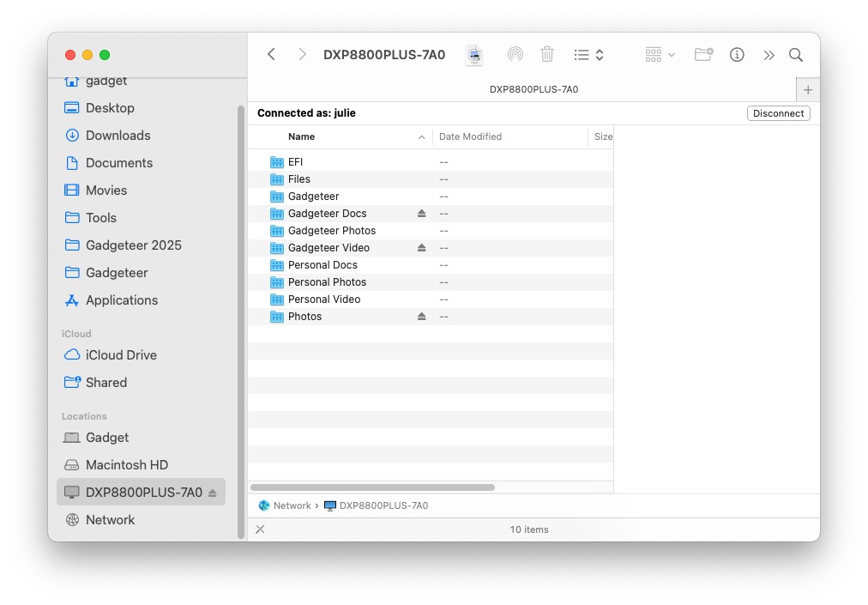Click the AirDrop icon in toolbar

click(x=515, y=54)
